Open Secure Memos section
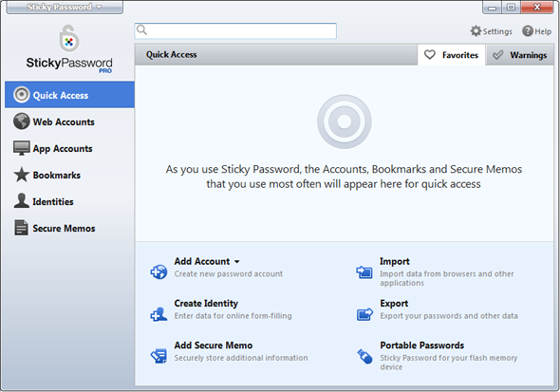This screenshot has width=560, height=392. click(x=69, y=228)
